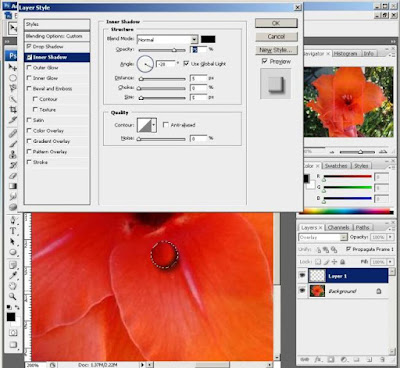Screen dimensions: 400x368
Task: Switch to the Histogram tab
Action: point(345,53)
